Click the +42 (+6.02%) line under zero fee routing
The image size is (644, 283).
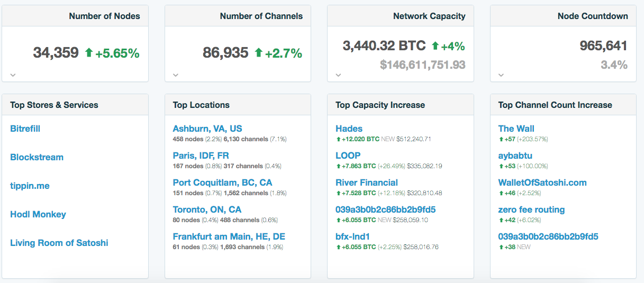coord(519,220)
